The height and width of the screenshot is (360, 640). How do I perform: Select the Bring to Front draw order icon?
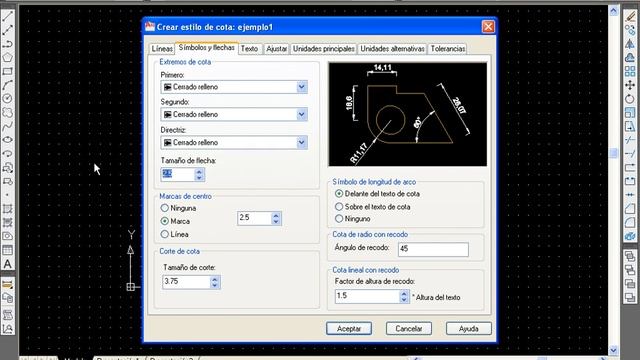click(630, 256)
